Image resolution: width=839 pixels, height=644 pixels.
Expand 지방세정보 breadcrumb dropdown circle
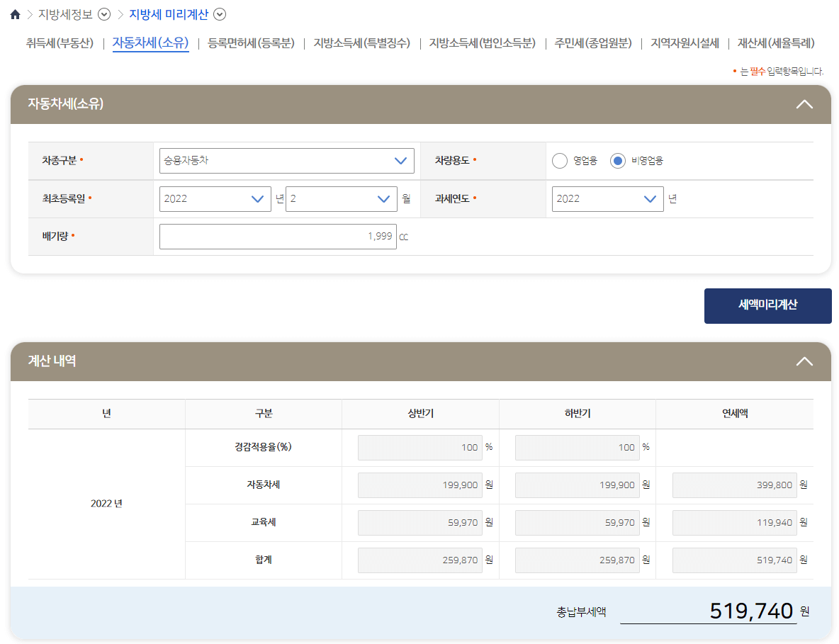(104, 14)
